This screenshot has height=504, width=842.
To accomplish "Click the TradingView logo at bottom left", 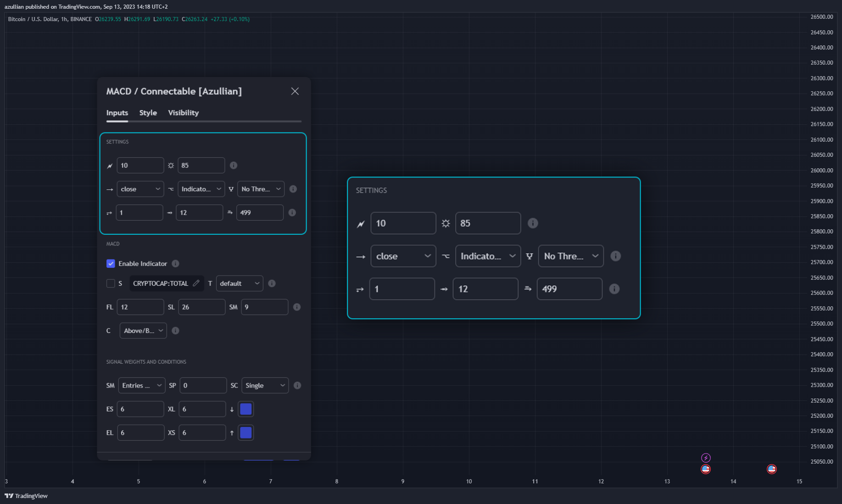I will (26, 496).
